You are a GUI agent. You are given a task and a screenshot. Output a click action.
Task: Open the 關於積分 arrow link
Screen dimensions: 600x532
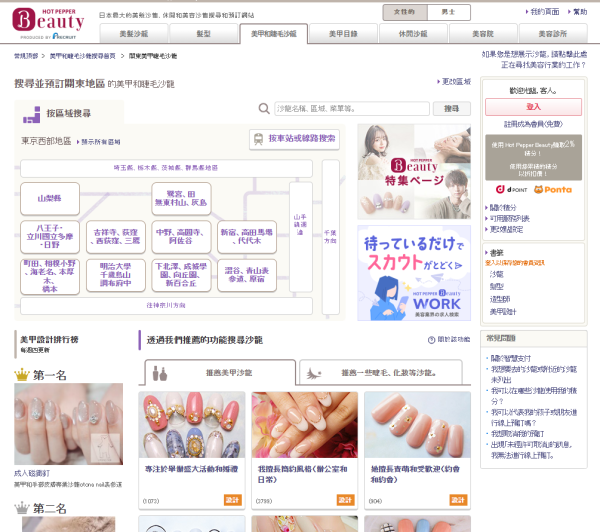(501, 207)
